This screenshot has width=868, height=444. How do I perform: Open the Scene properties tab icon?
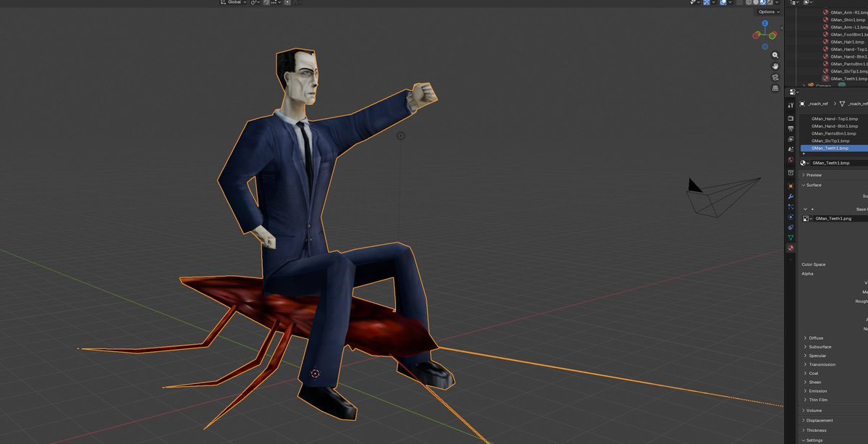791,149
